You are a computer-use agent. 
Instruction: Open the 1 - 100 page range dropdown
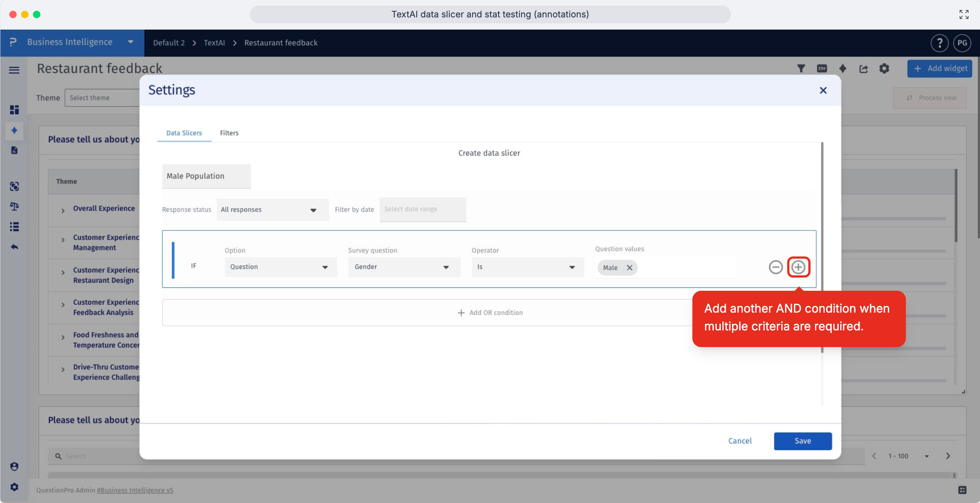(x=908, y=456)
